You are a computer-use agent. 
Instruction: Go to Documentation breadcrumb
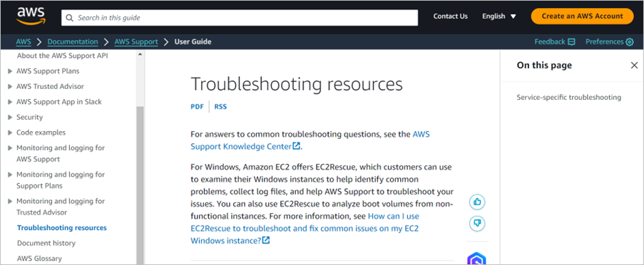(x=73, y=42)
